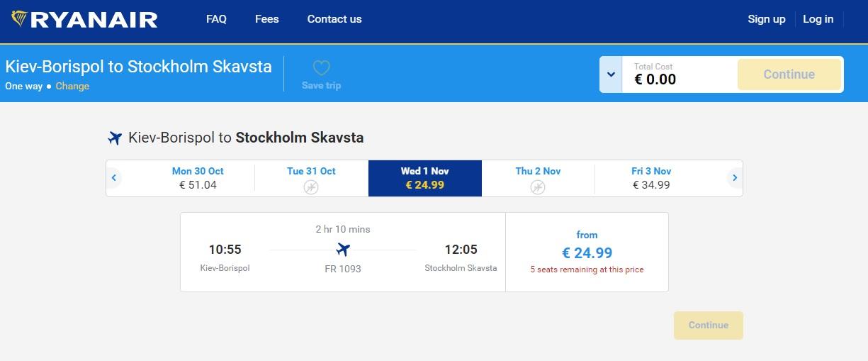Show earlier dates with left arrow
The width and height of the screenshot is (868, 361).
click(x=114, y=178)
